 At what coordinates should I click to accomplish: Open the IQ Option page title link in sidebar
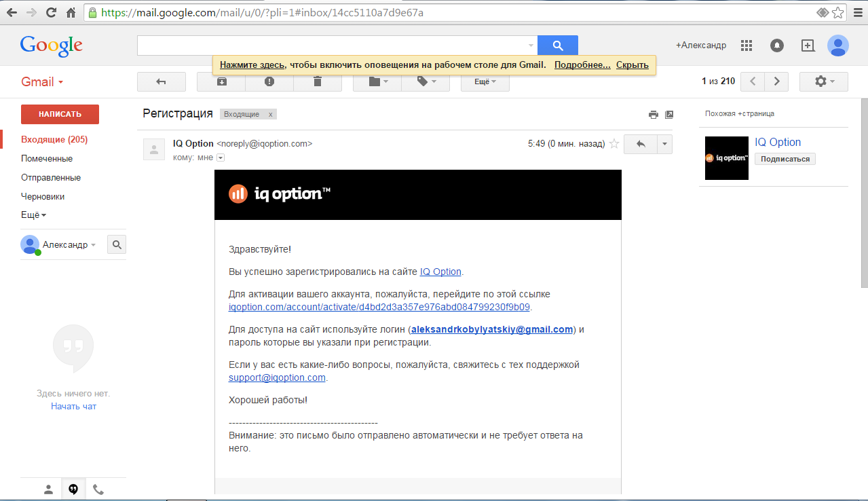[778, 142]
